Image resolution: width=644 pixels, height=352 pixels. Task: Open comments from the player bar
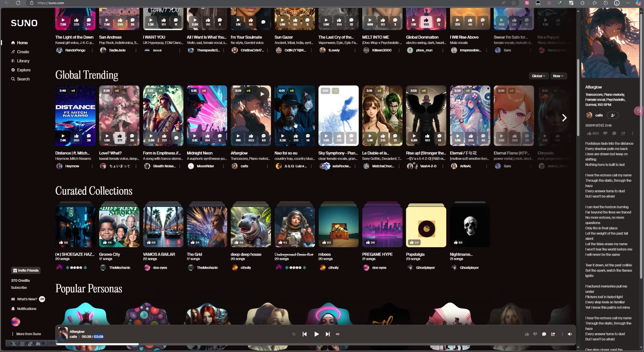[544, 334]
